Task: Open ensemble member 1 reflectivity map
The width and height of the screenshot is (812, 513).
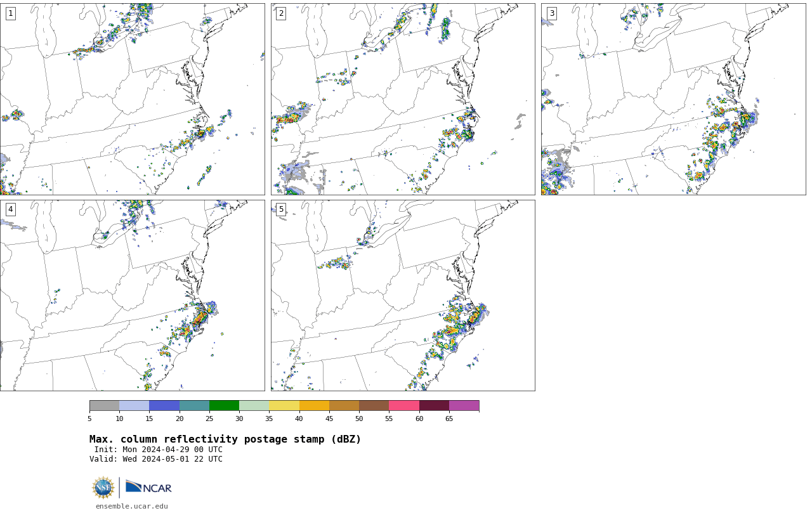Action: 132,99
